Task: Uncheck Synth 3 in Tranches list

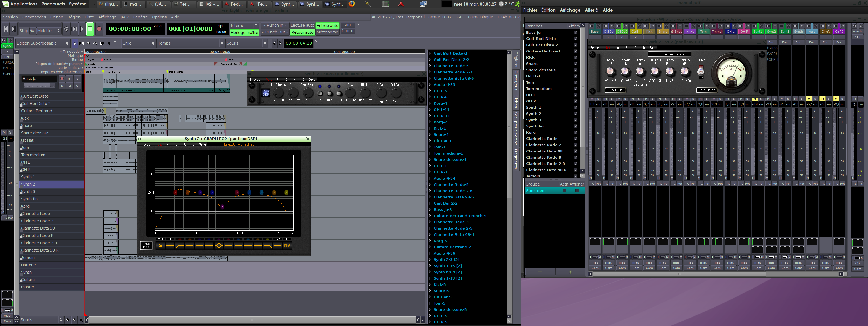Action: (576, 120)
